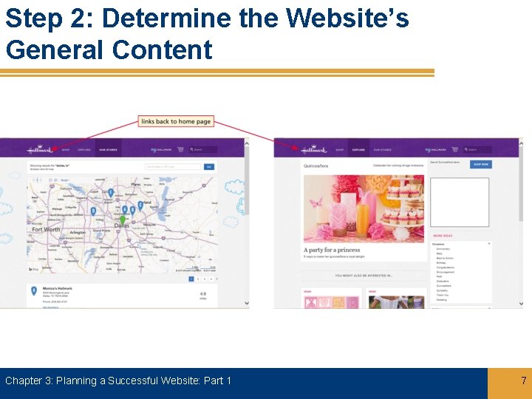Click Monica's Hallmark store name
The height and width of the screenshot is (399, 532).
pos(58,288)
